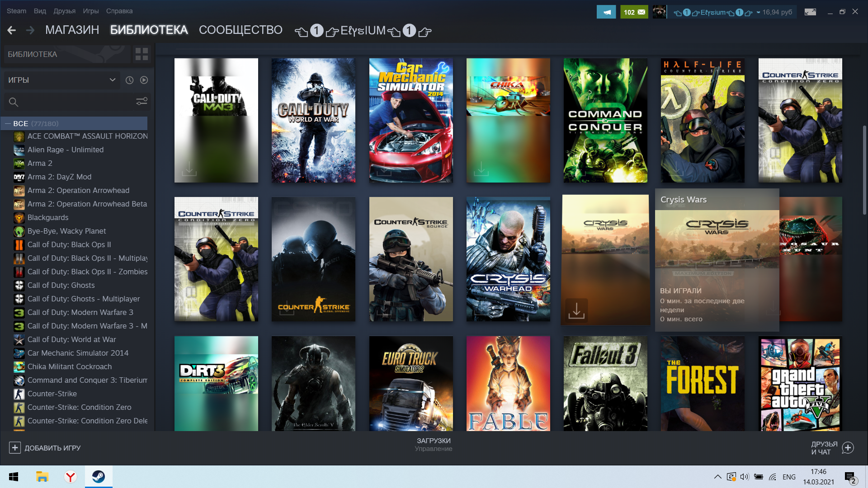The image size is (868, 488).
Task: Click Blackguards icon in sidebar list
Action: [19, 218]
